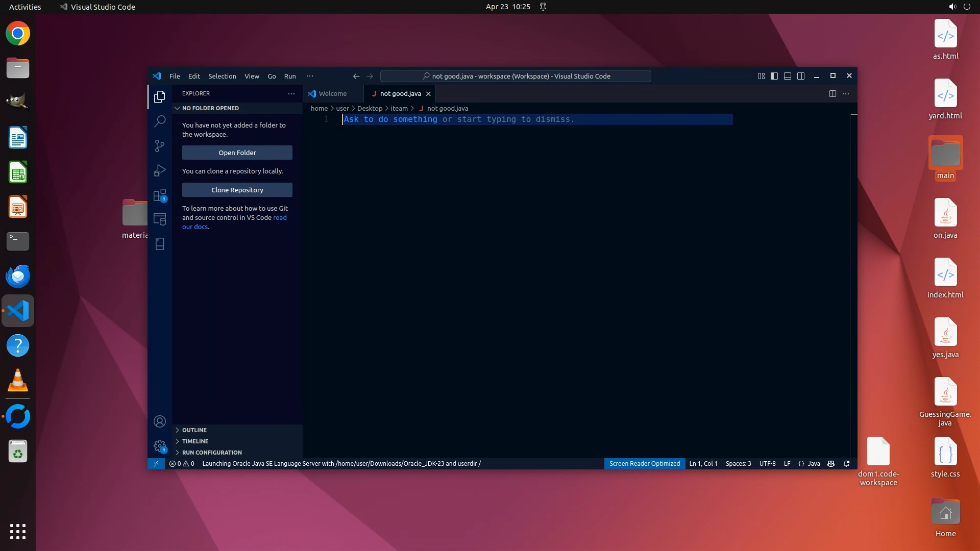Open the Manage gear icon
Viewport: 980px width, 551px height.
click(160, 446)
